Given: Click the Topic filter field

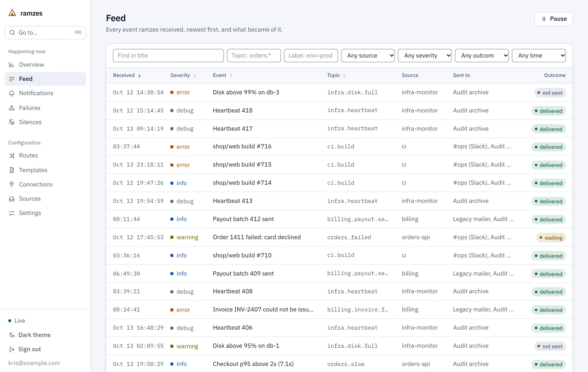Looking at the screenshot, I should click(x=254, y=55).
